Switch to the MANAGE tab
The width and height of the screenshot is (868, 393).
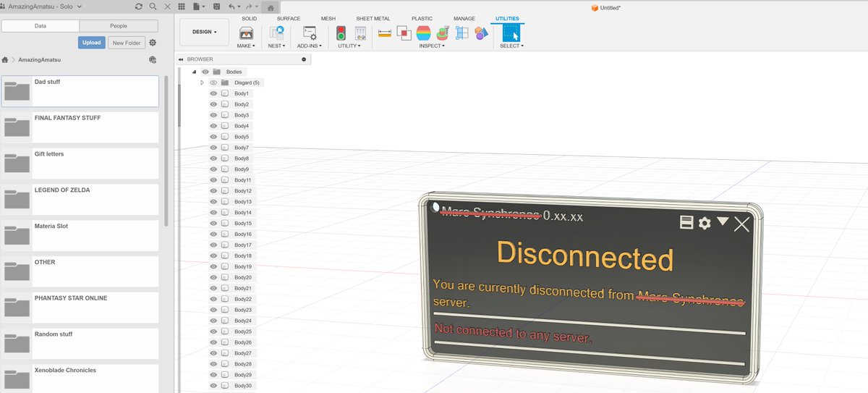[x=464, y=18]
